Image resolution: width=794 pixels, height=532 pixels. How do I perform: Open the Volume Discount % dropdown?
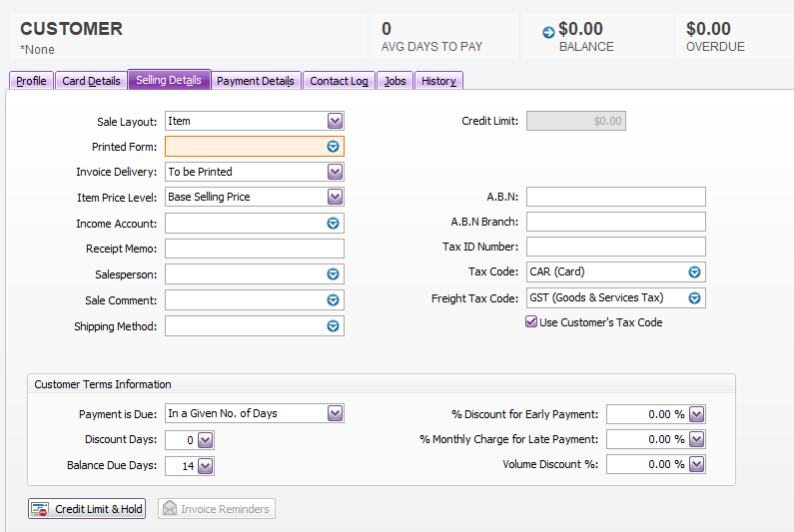click(696, 464)
